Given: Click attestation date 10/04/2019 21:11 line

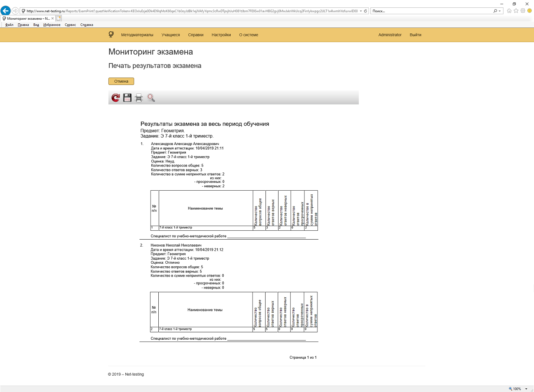Looking at the screenshot, I should (187, 148).
